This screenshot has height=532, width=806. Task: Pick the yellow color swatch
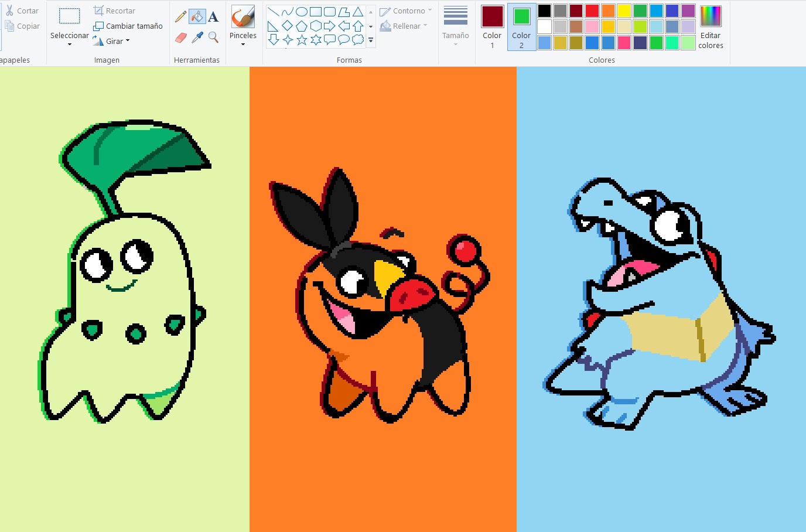click(x=624, y=11)
